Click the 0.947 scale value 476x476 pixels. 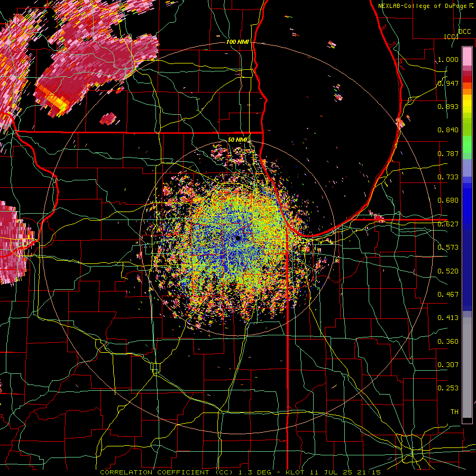click(x=448, y=83)
